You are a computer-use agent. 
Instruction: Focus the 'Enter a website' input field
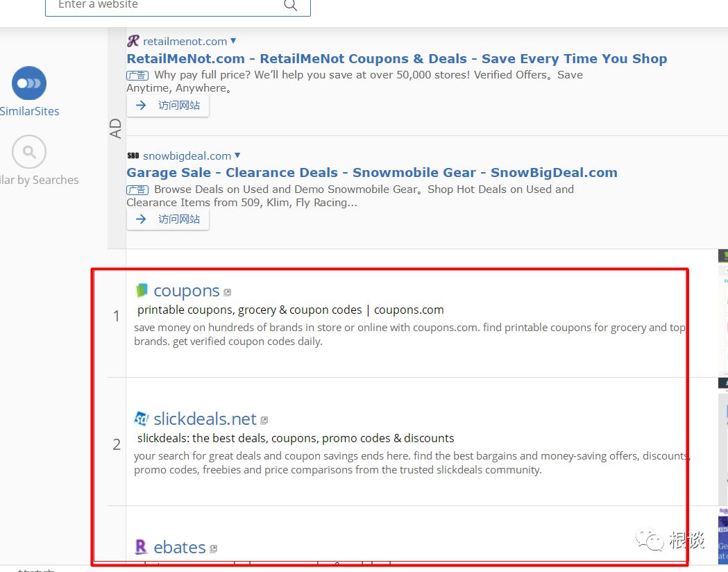(x=178, y=6)
